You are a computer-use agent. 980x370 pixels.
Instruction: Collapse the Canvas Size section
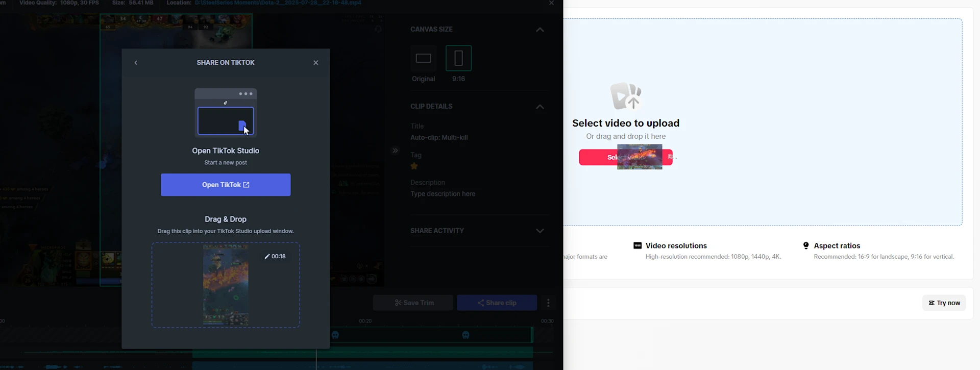[x=540, y=30]
